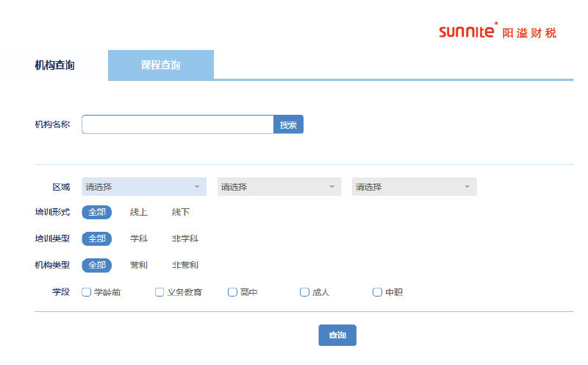588x365 pixels.
Task: Check the 成人 checkbox
Action: pyautogui.click(x=304, y=292)
